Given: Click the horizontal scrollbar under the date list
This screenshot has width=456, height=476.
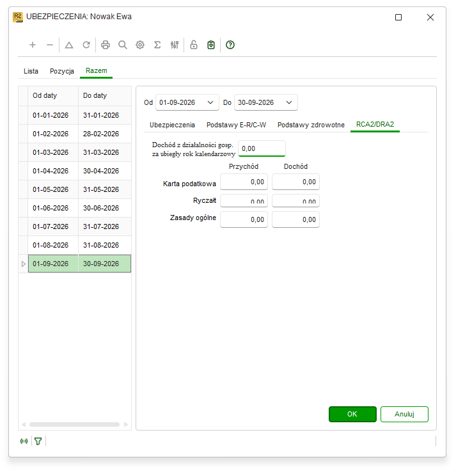Looking at the screenshot, I should [x=74, y=424].
